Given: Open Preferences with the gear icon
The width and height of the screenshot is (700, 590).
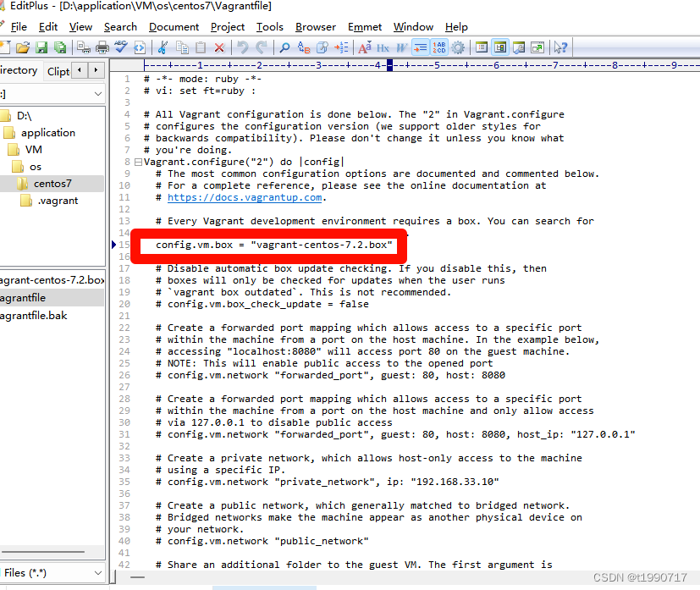Looking at the screenshot, I should point(458,47).
